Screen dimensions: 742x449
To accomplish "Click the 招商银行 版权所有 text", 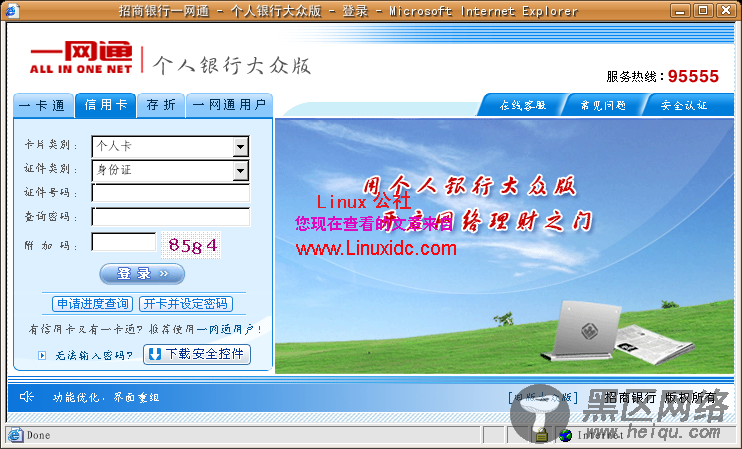I will [660, 397].
